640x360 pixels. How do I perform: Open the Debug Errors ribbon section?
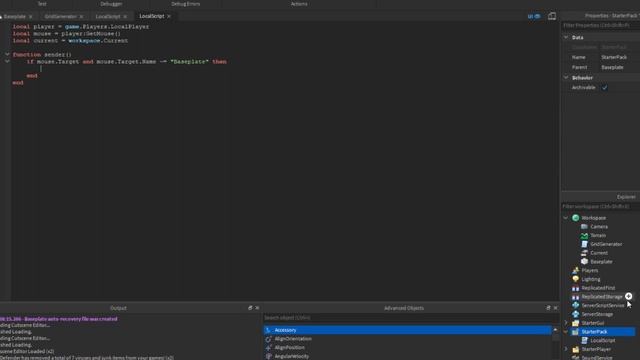[x=185, y=4]
